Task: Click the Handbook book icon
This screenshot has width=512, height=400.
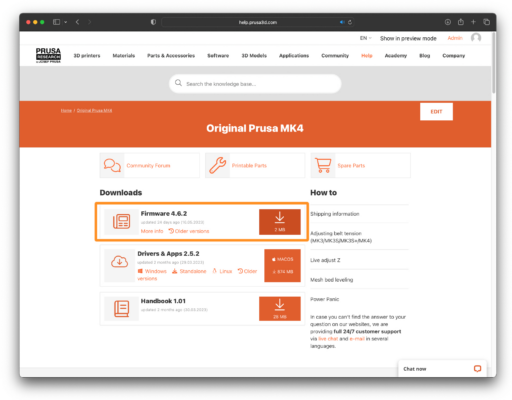Action: [121, 309]
